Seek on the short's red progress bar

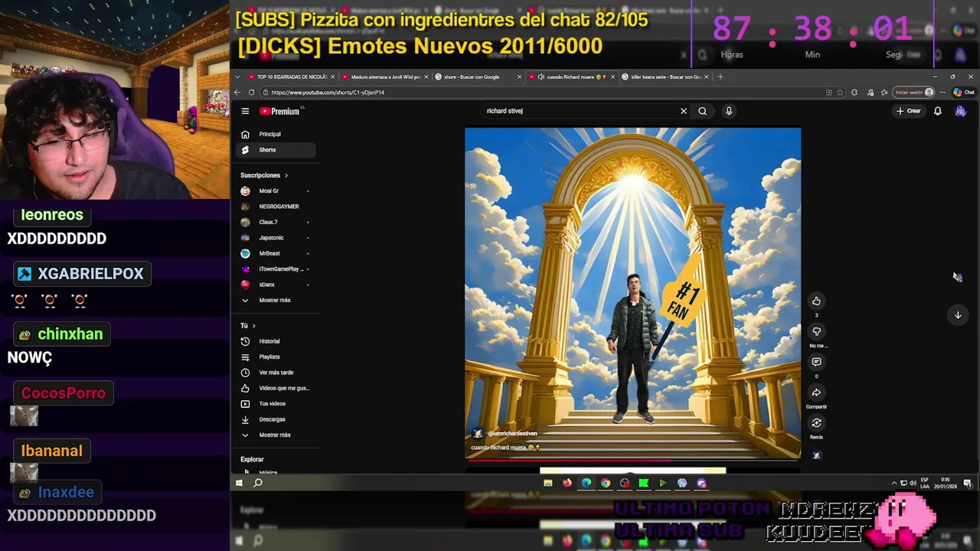tap(632, 460)
